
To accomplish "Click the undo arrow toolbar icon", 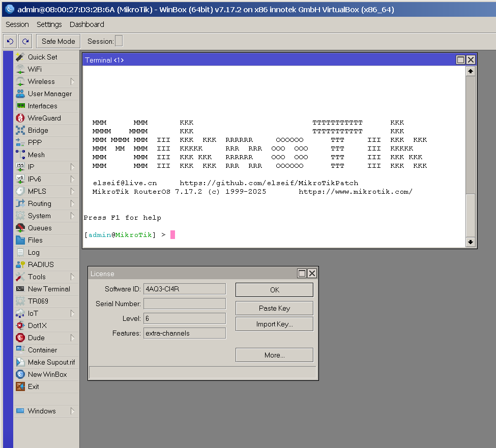I will tap(10, 41).
